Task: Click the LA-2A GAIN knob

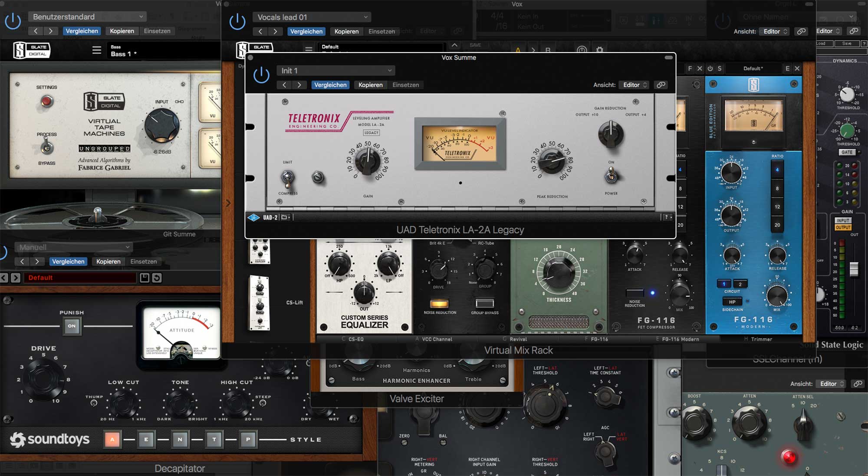Action: [x=368, y=161]
